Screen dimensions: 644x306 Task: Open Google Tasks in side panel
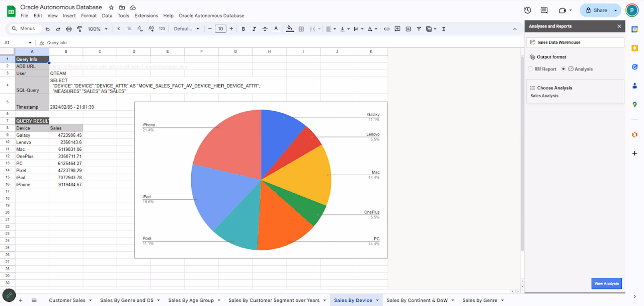click(634, 66)
